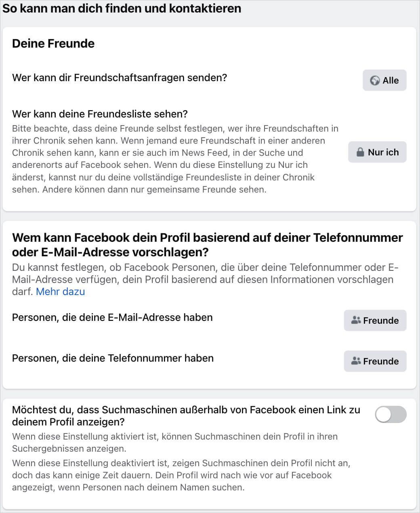The width and height of the screenshot is (420, 513).
Task: Click the page title So kann man dich finden
Action: click(122, 8)
